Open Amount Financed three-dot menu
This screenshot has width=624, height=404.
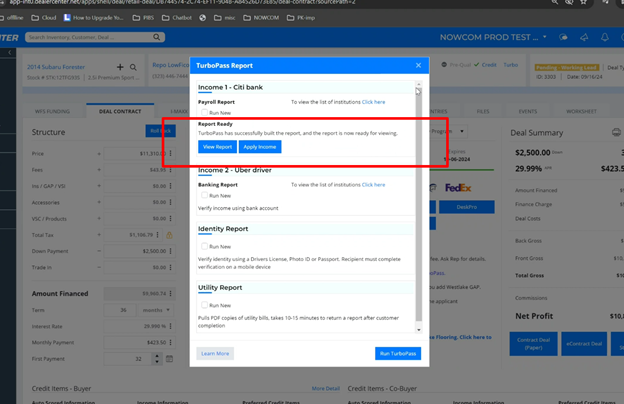pos(171,293)
